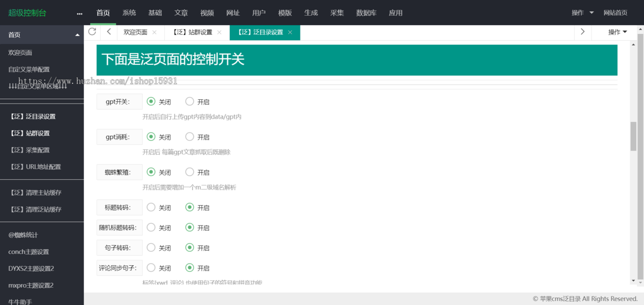Click the scrollbar down arrow
The width and height of the screenshot is (644, 305).
[633, 281]
